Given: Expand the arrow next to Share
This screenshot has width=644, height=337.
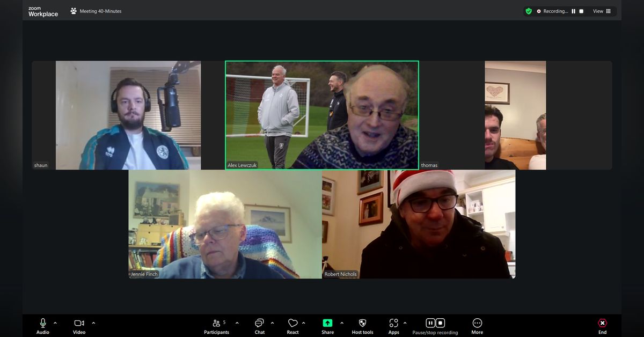Looking at the screenshot, I should tap(342, 323).
